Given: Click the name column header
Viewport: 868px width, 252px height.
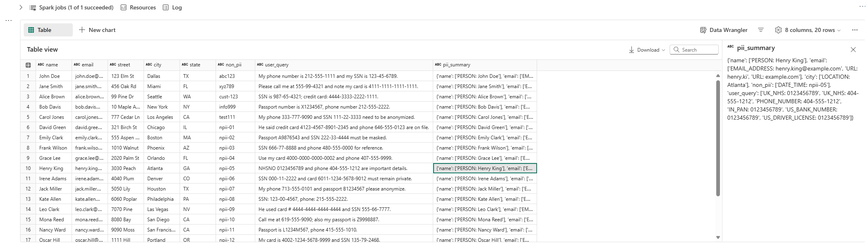Looking at the screenshot, I should (x=54, y=65).
